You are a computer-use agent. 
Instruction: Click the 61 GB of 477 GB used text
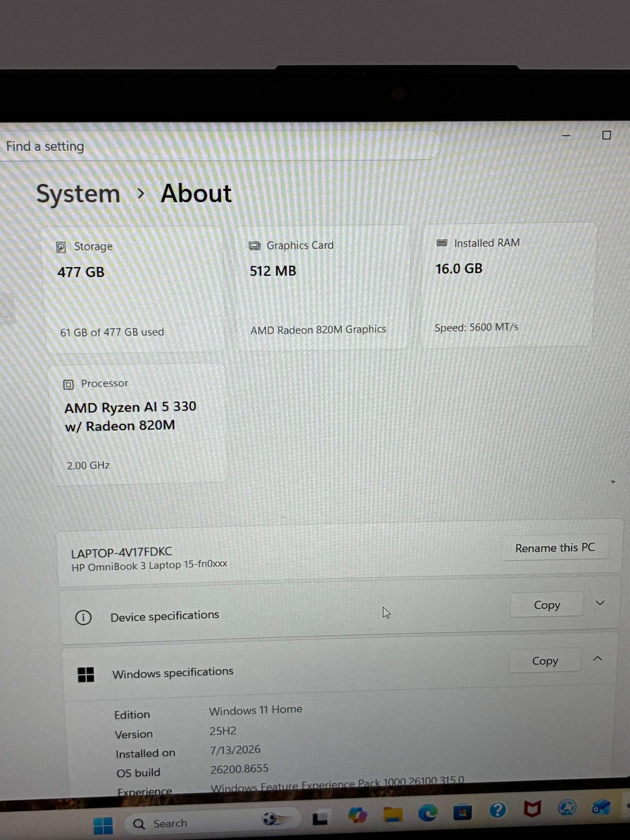click(x=112, y=332)
